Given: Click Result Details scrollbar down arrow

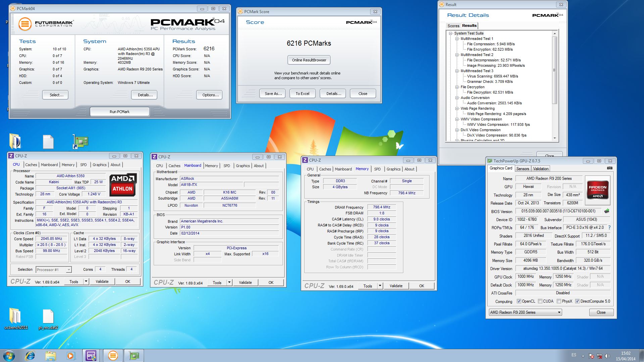Looking at the screenshot, I should tap(554, 138).
